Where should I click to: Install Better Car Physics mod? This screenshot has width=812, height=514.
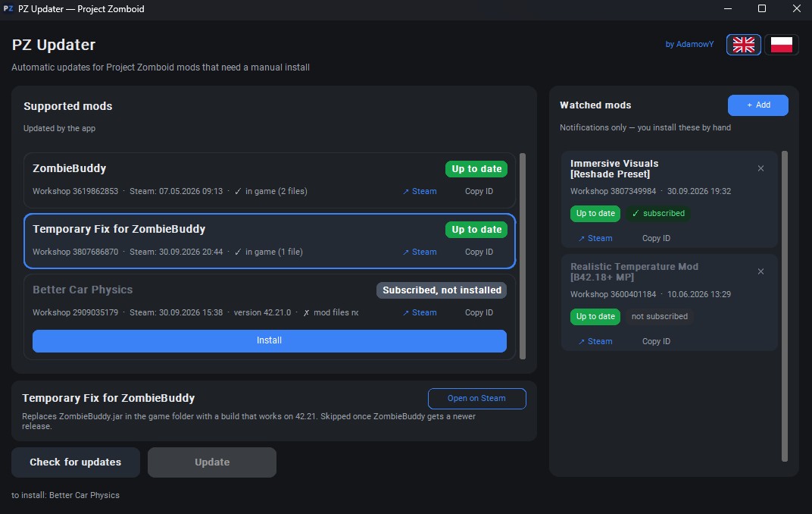click(x=270, y=341)
